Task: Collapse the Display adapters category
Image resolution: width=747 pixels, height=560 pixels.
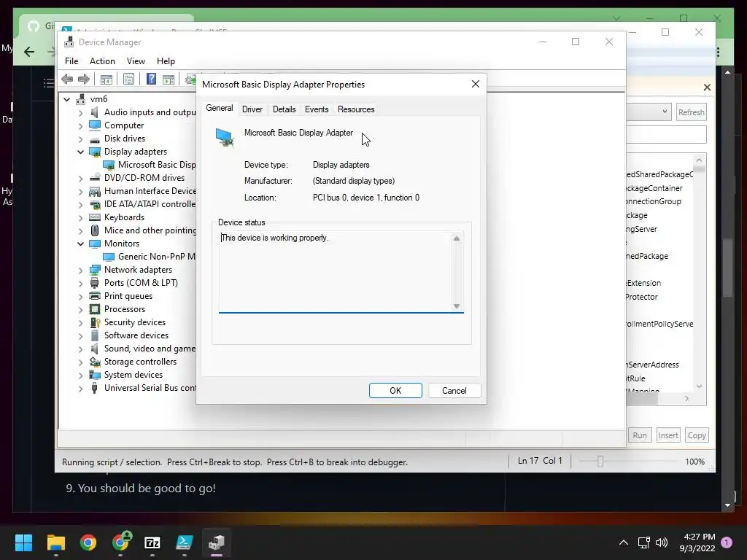Action: pyautogui.click(x=80, y=152)
